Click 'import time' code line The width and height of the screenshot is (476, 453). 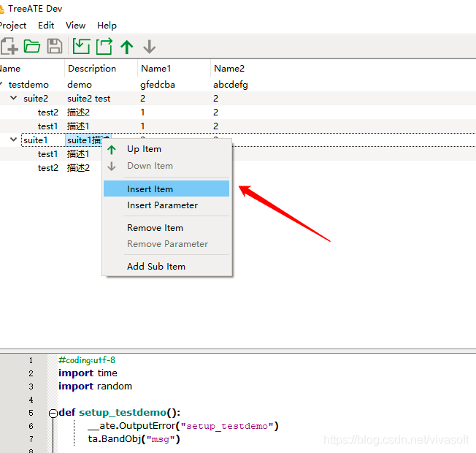(88, 373)
